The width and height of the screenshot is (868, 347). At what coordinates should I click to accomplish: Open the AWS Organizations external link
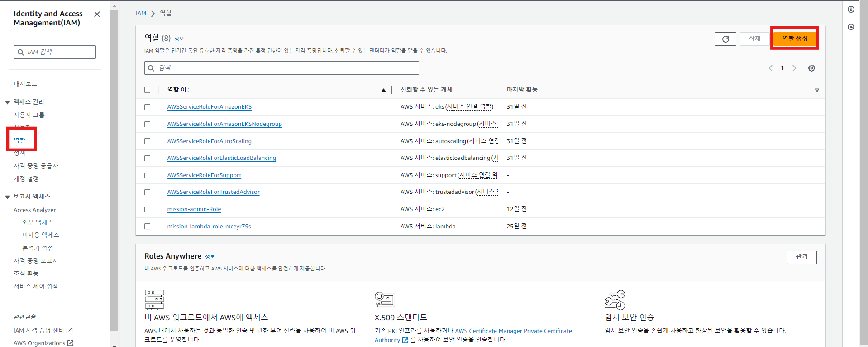pos(43,343)
